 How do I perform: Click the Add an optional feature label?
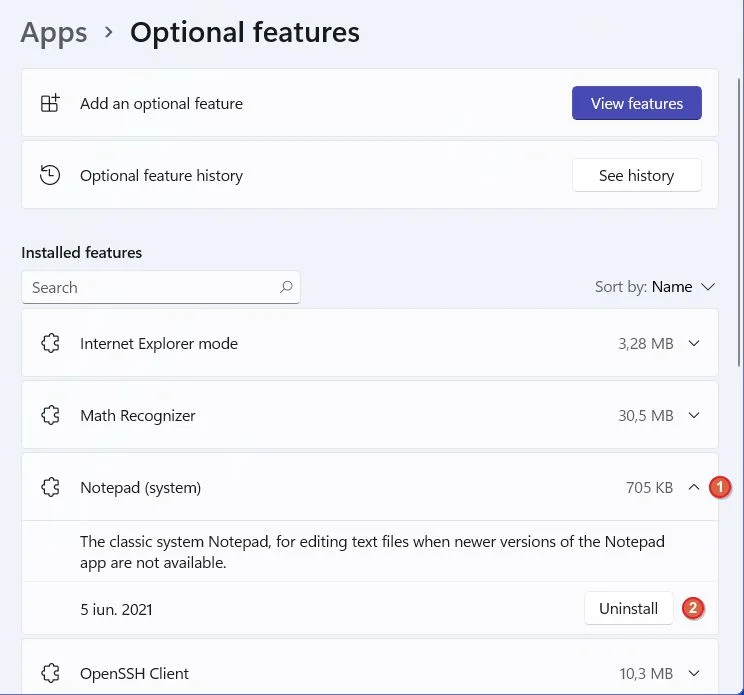click(x=161, y=103)
